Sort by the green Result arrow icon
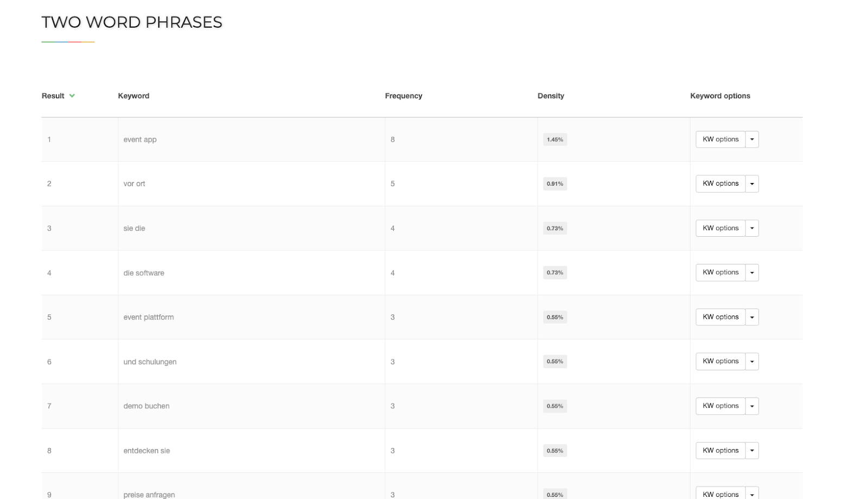 click(x=72, y=96)
